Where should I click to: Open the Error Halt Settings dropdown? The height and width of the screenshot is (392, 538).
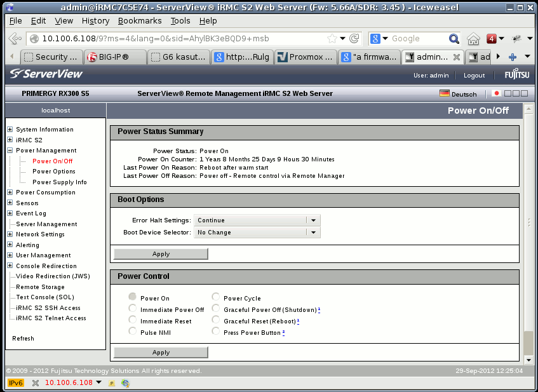coord(257,220)
